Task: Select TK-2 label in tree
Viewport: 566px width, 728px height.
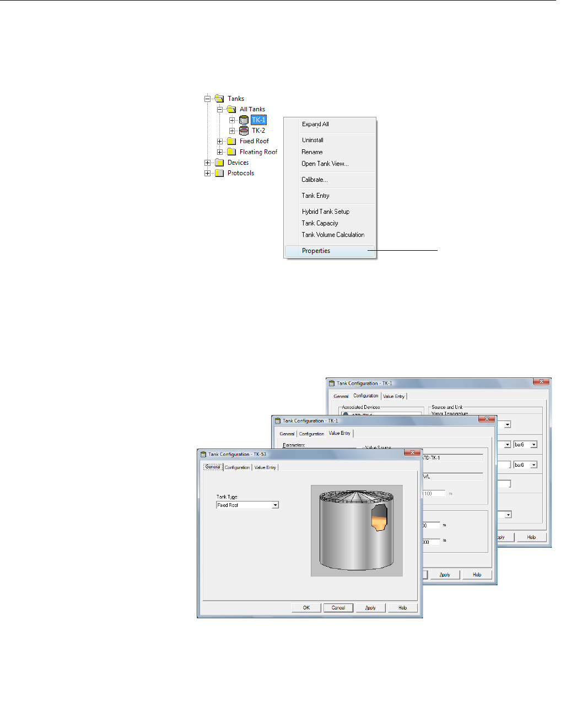Action: (x=258, y=131)
